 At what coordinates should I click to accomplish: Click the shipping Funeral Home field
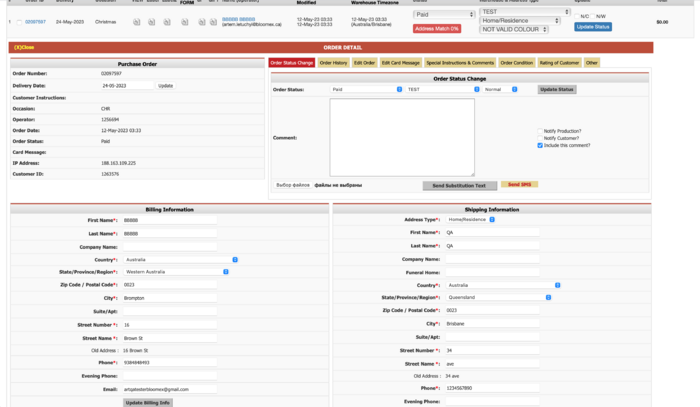pyautogui.click(x=492, y=272)
